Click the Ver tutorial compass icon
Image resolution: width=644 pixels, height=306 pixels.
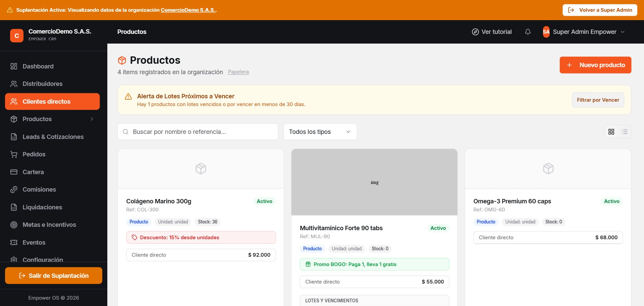475,32
